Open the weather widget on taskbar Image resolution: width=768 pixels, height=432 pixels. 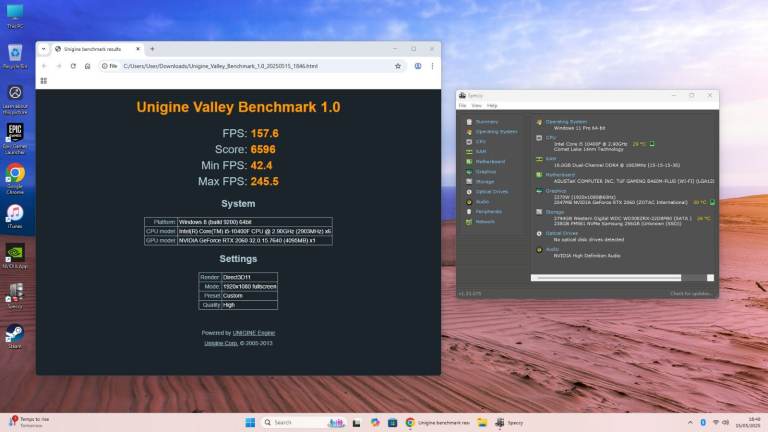coord(29,423)
